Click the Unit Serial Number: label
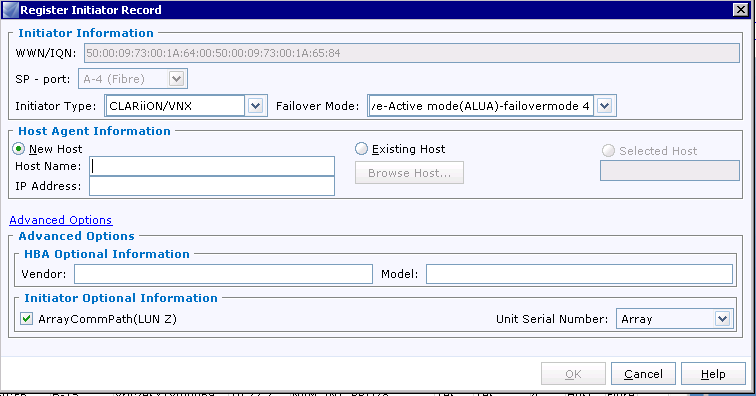 pyautogui.click(x=552, y=319)
